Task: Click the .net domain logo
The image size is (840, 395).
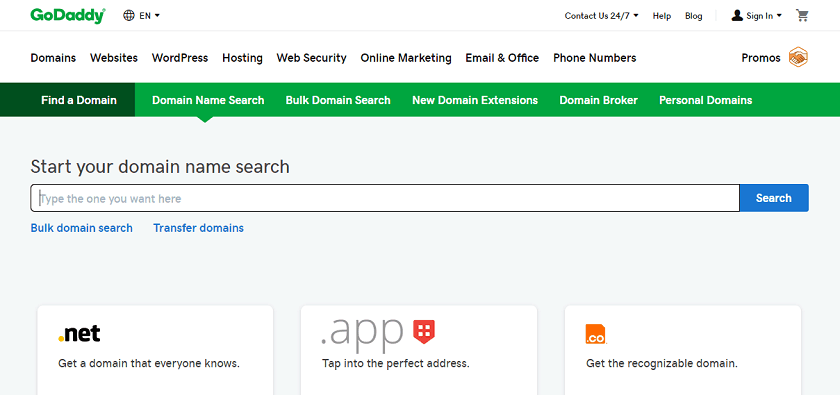Action: click(x=79, y=334)
